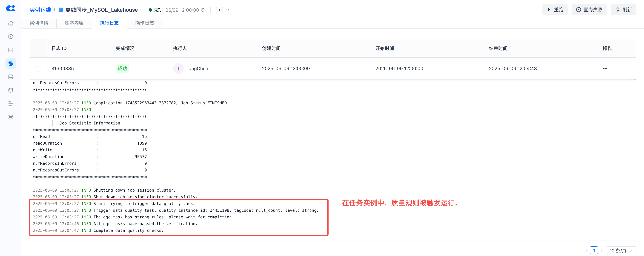The image size is (644, 256).
Task: Go to the 实例运维 breadcrumb link
Action: pos(40,10)
